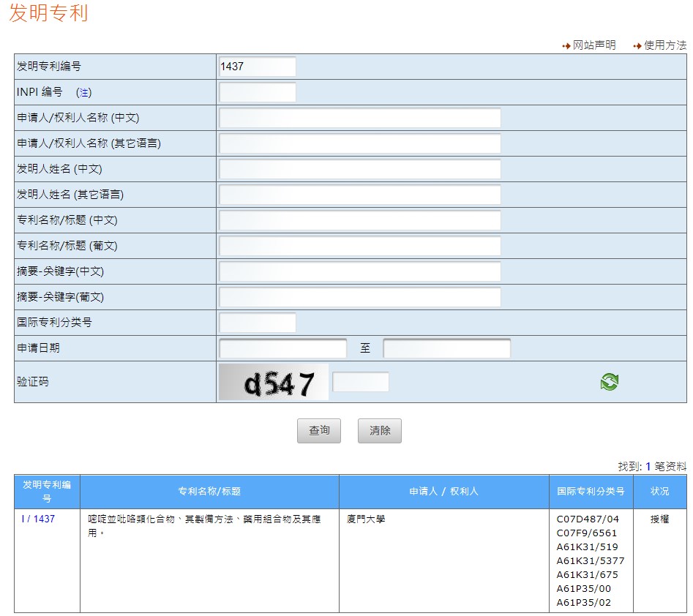Image resolution: width=693 pixels, height=616 pixels.
Task: Select classification code A61K31/5377
Action: [590, 560]
